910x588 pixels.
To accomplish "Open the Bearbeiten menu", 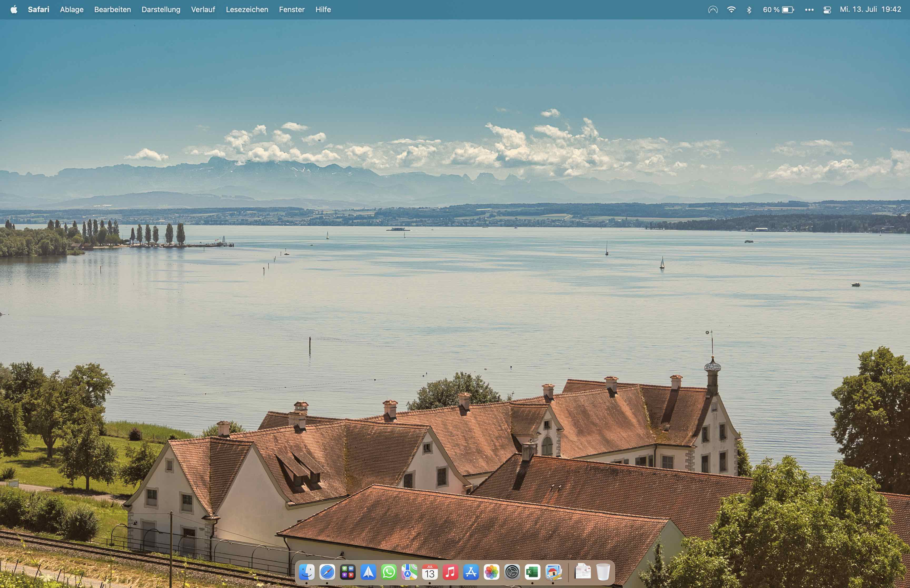I will 113,9.
